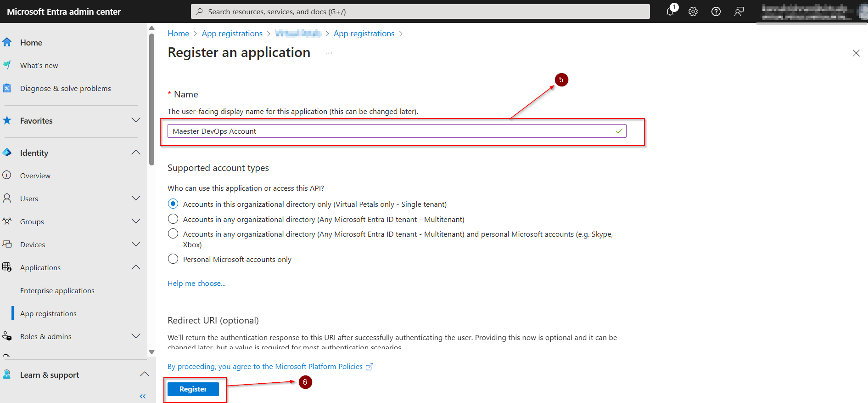Open the notifications bell icon

coord(670,11)
